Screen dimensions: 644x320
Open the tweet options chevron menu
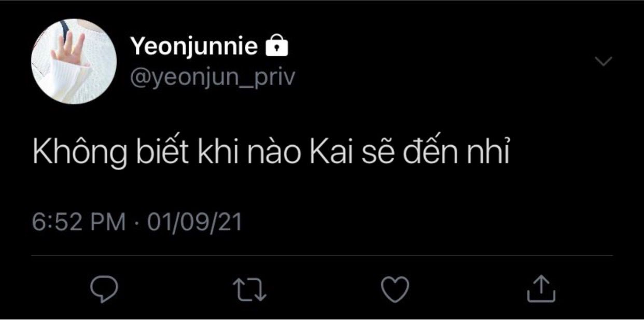click(x=603, y=61)
